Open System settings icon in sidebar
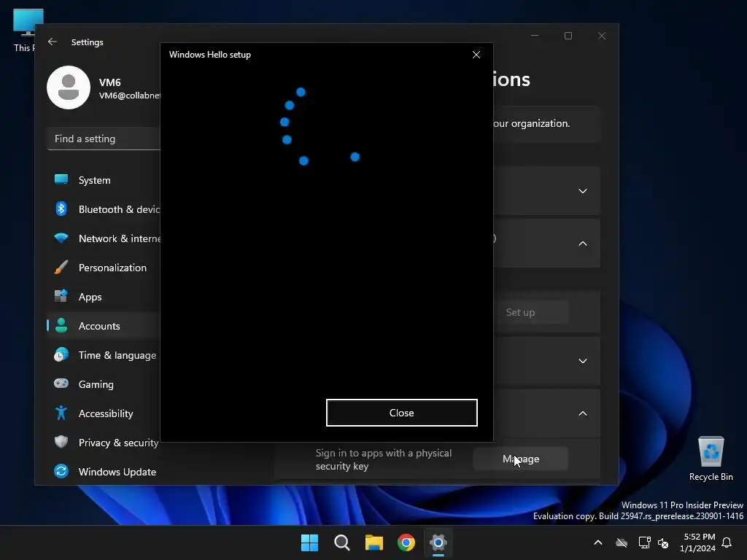Screen dimensions: 747x560 click(61, 179)
